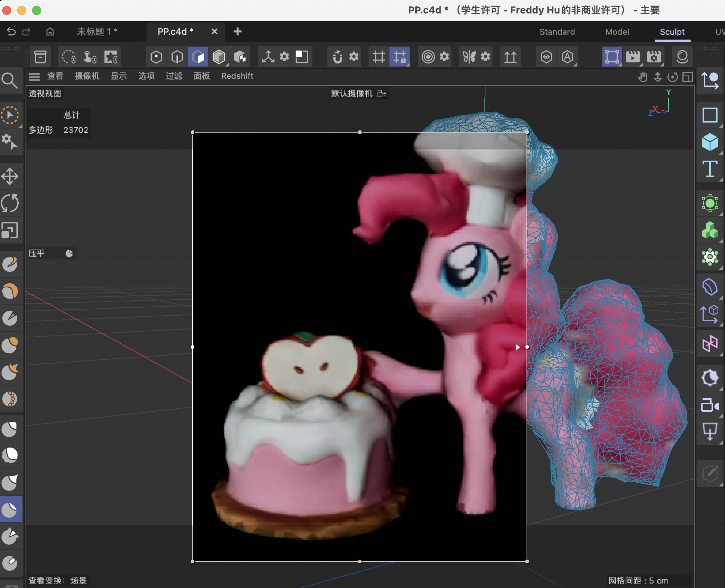Select the Flatten sculpt brush in the left toolbar
Viewport: 725px width, 588px height.
pos(10,509)
